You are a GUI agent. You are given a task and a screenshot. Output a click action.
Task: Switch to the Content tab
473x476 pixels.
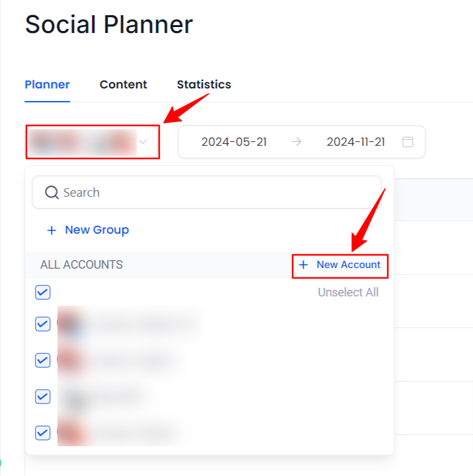(x=124, y=85)
